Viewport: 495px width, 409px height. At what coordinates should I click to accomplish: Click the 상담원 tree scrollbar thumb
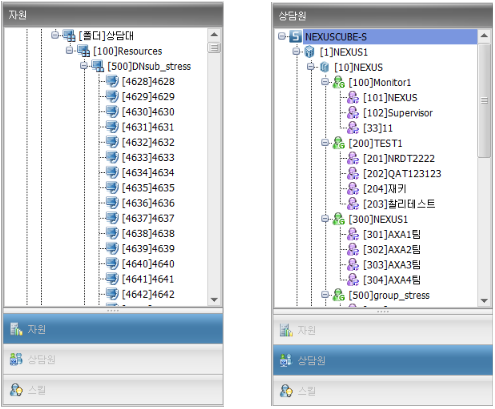(484, 100)
